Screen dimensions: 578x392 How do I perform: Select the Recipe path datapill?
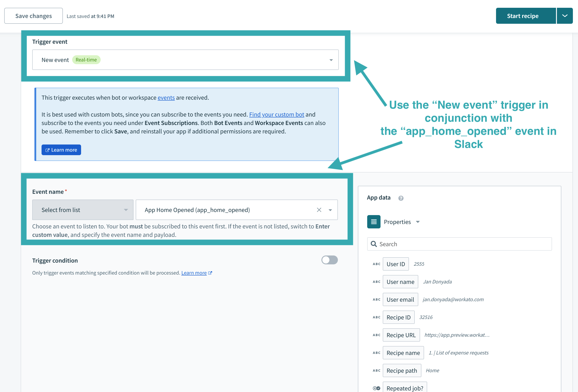(402, 371)
